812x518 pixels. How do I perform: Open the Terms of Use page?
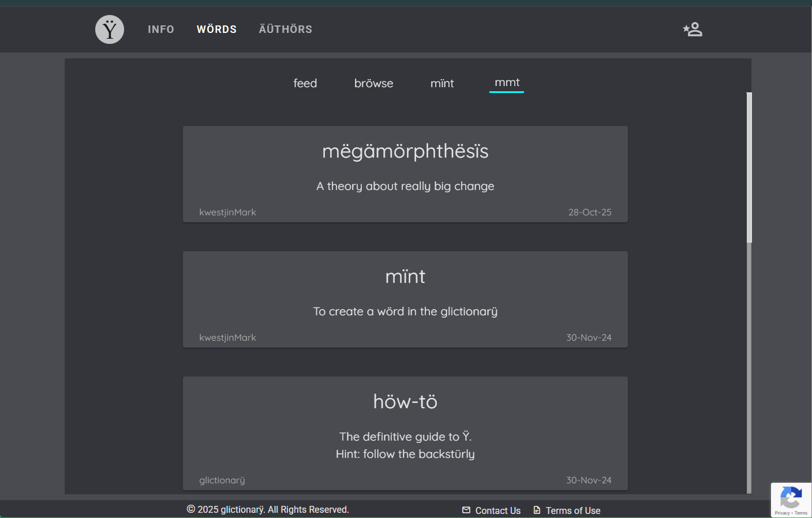(572, 510)
